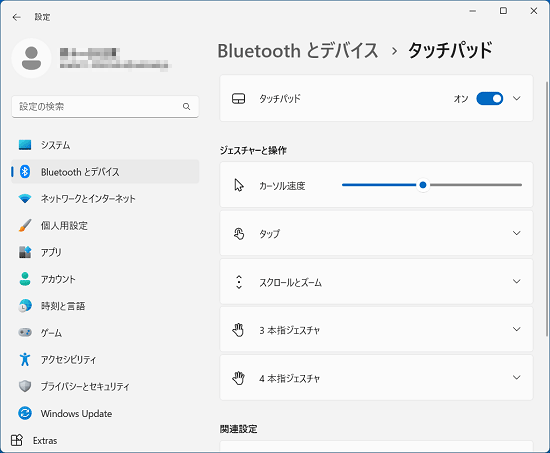This screenshot has width=550, height=453.
Task: Click the search magnifier icon
Action: click(187, 106)
